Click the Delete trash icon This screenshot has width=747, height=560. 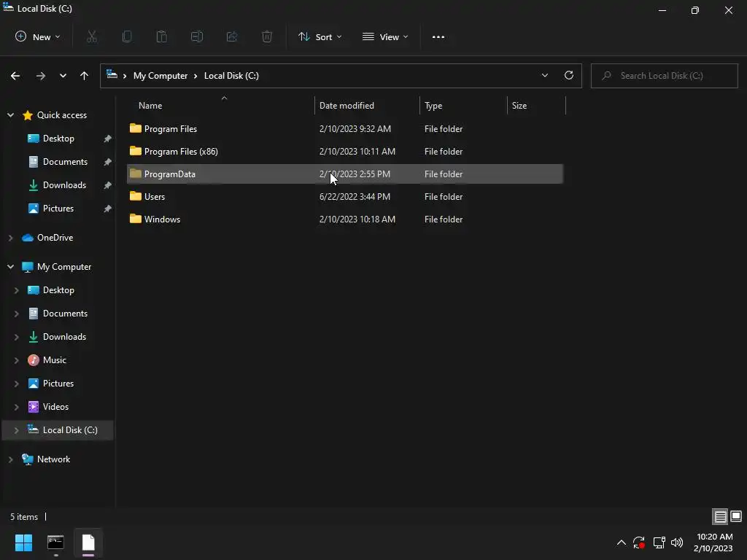point(267,36)
